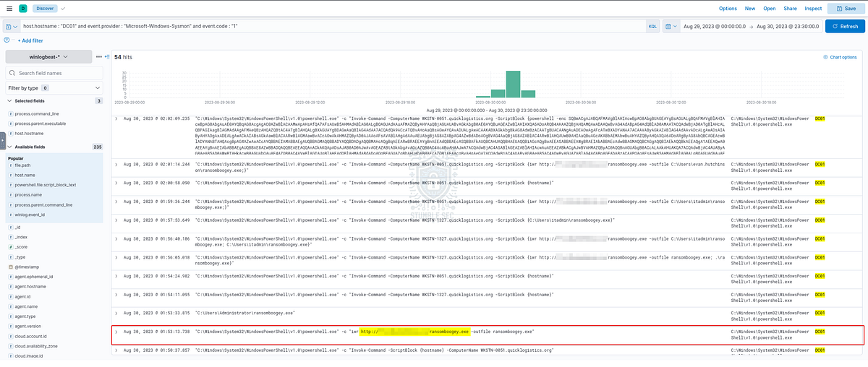Open the winlogbeat-* index pattern dropdown
Viewport: 868px width, 367px height.
coord(48,56)
